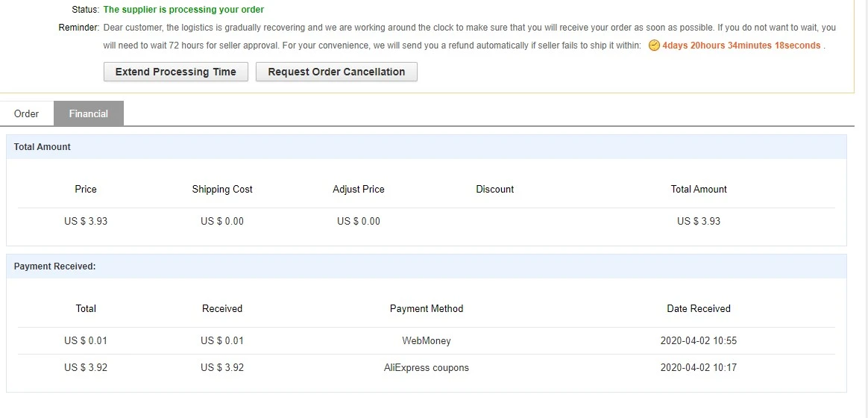The height and width of the screenshot is (418, 868).
Task: Click the countdown text '4days 20hours 34minutes 18seconds'
Action: [741, 46]
